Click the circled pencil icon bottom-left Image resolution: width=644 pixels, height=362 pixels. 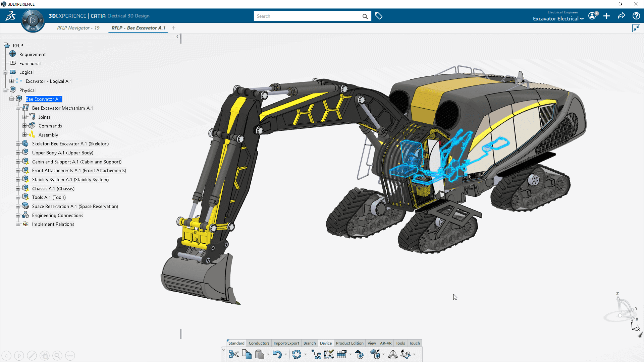point(32,356)
